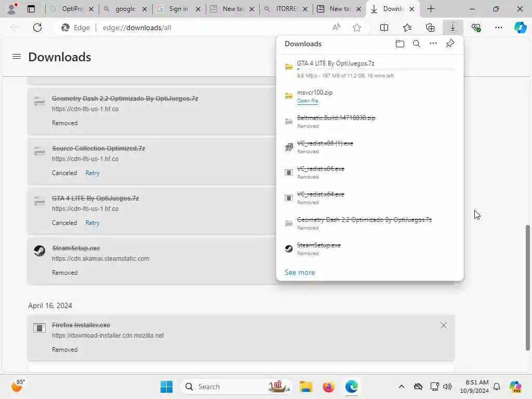The height and width of the screenshot is (399, 532).
Task: Open File Explorer from taskbar
Action: (x=305, y=387)
